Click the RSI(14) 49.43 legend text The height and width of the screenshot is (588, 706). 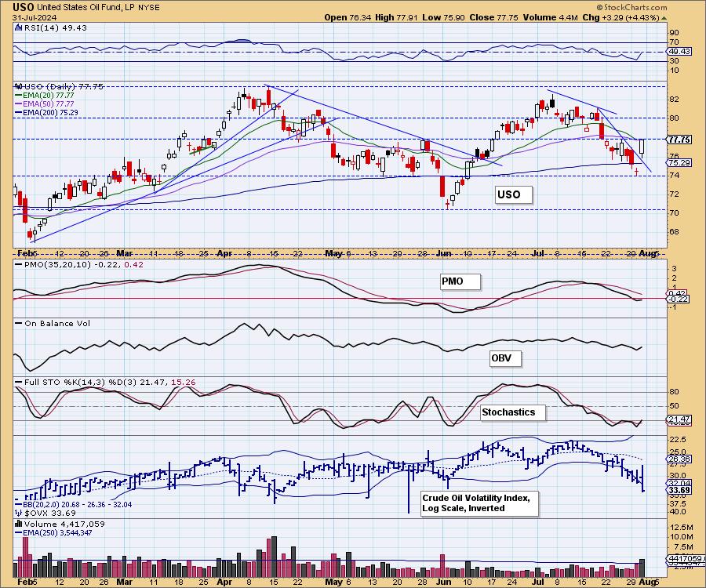pos(56,27)
